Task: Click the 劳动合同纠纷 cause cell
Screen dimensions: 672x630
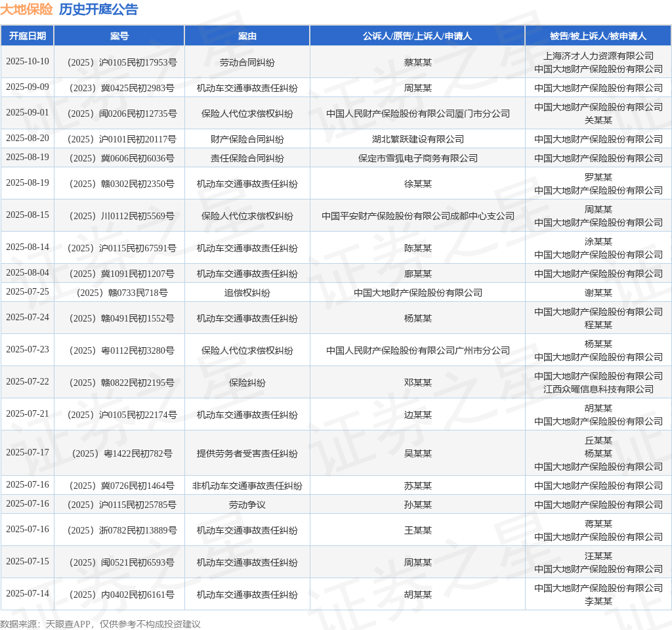Action: click(x=247, y=62)
